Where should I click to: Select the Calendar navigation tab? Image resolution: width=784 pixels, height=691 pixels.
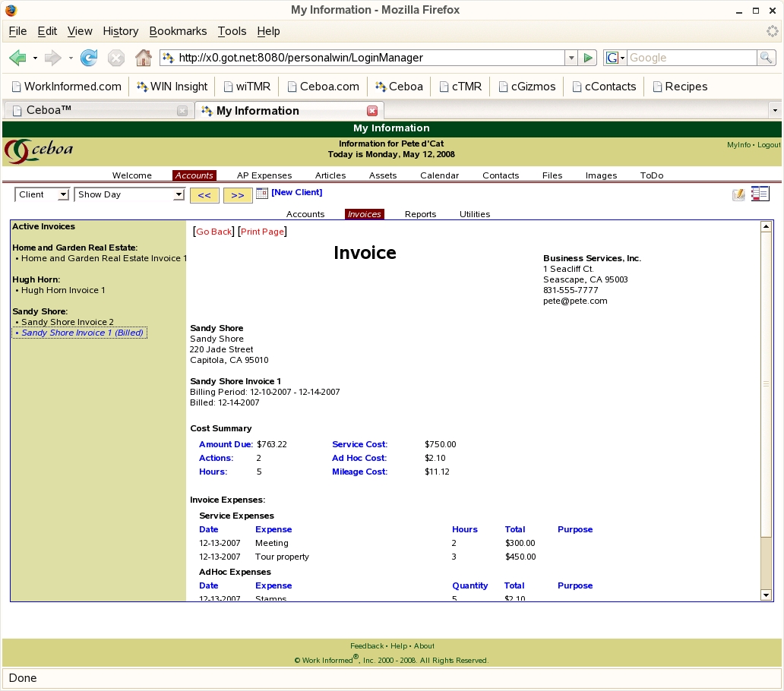click(439, 175)
